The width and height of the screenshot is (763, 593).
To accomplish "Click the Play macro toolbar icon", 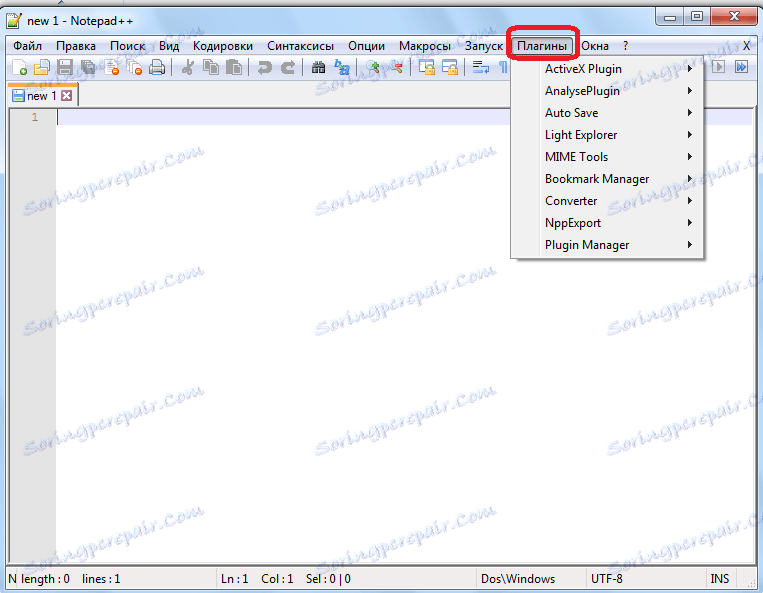I will coord(718,66).
